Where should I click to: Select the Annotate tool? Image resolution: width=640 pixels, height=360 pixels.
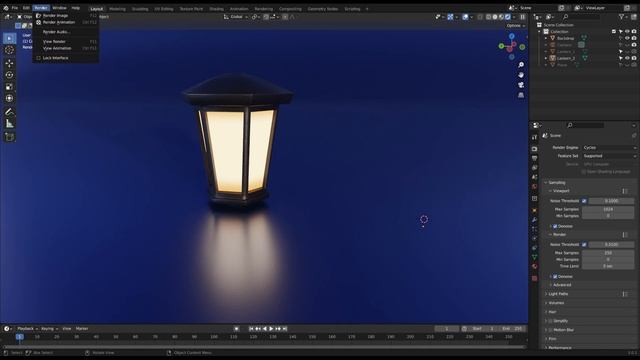9,112
